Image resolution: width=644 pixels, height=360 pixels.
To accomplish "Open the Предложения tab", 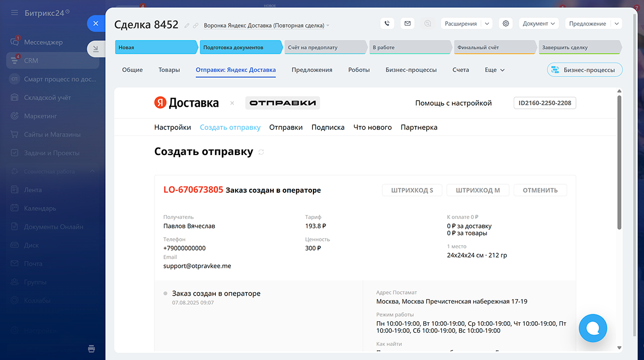I will pyautogui.click(x=312, y=70).
